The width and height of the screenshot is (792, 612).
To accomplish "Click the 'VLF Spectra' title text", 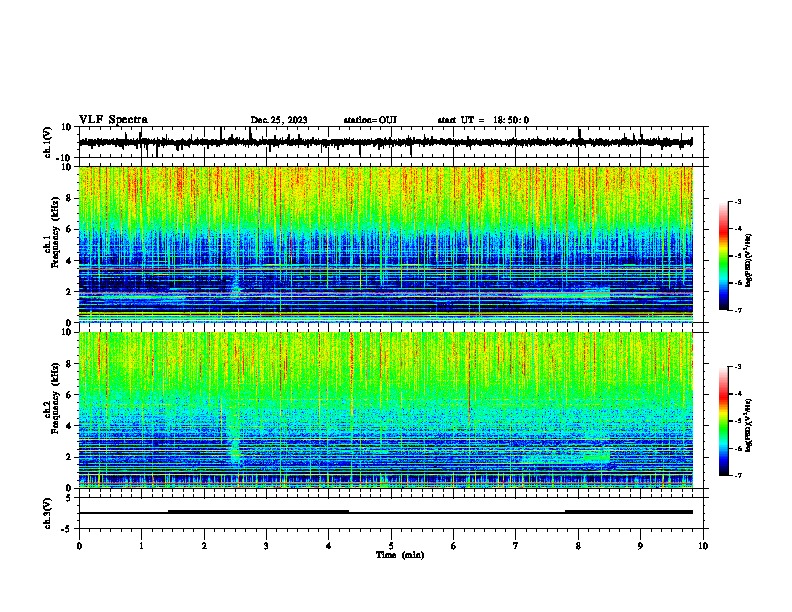I will click(x=113, y=120).
